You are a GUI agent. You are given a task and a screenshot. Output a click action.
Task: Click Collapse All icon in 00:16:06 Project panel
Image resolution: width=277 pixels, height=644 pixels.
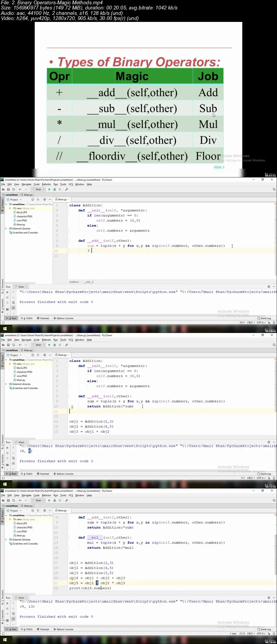click(38, 511)
